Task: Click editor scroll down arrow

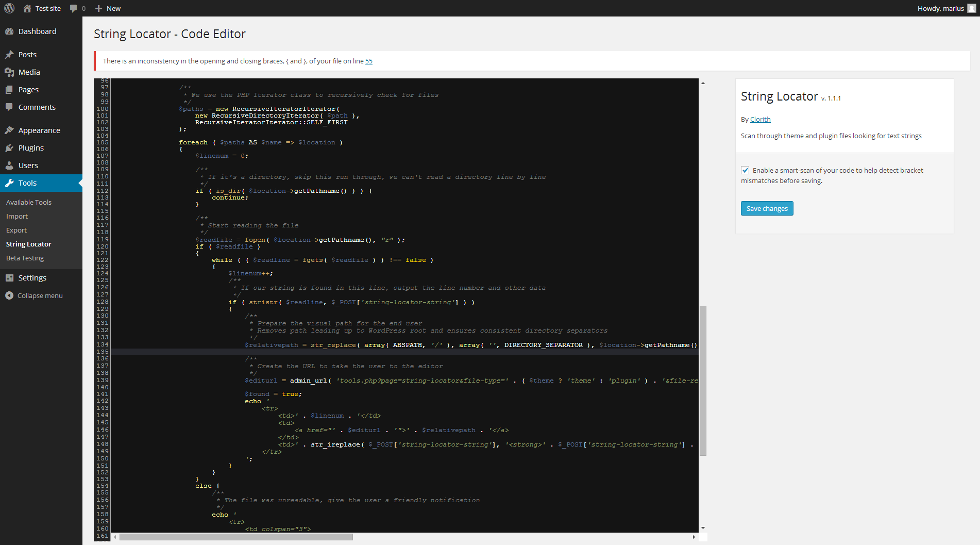Action: point(703,528)
